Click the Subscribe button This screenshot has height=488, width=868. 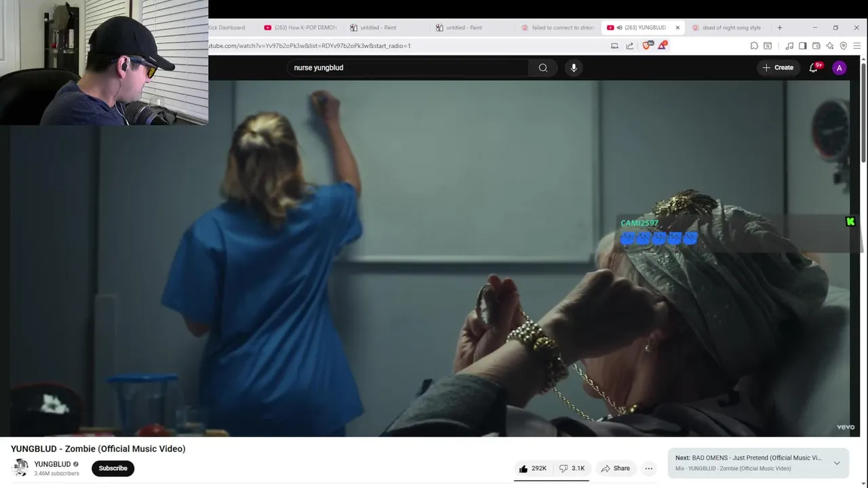coord(113,468)
